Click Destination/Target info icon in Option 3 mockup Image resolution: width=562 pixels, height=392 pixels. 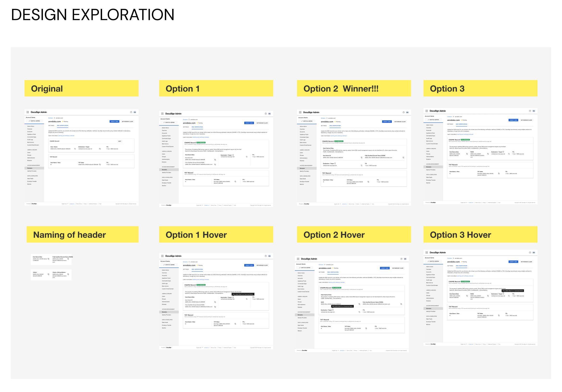503,152
